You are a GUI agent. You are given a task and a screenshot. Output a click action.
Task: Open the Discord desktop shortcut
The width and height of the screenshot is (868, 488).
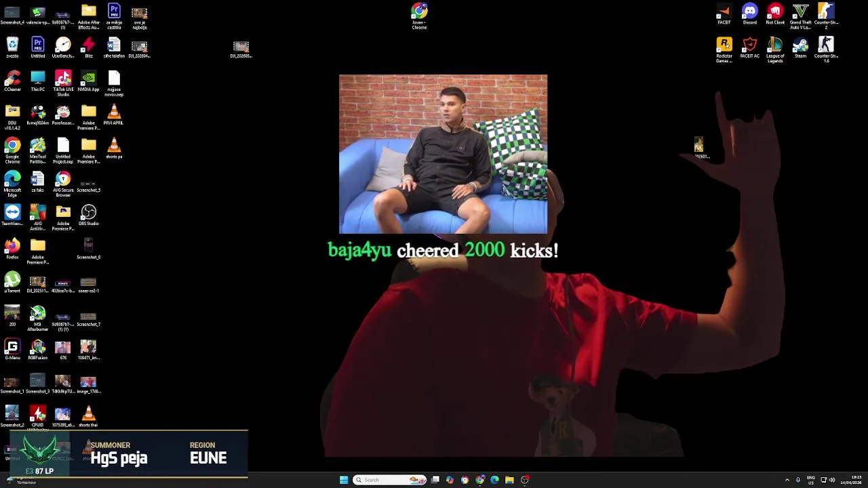[x=749, y=14]
